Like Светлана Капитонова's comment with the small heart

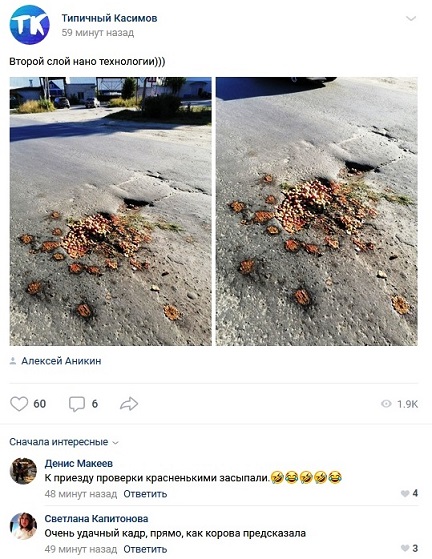tap(405, 548)
